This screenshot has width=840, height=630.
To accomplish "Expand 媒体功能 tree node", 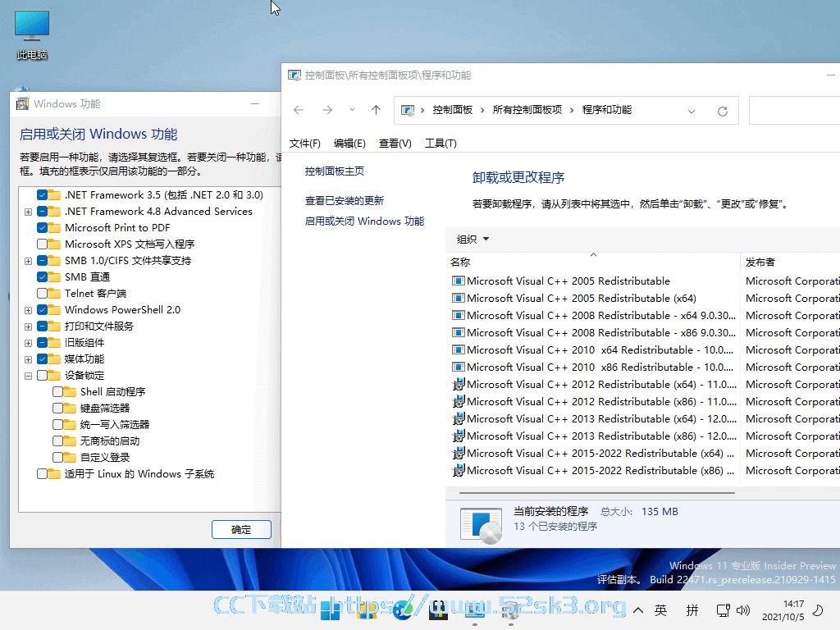I will point(29,359).
